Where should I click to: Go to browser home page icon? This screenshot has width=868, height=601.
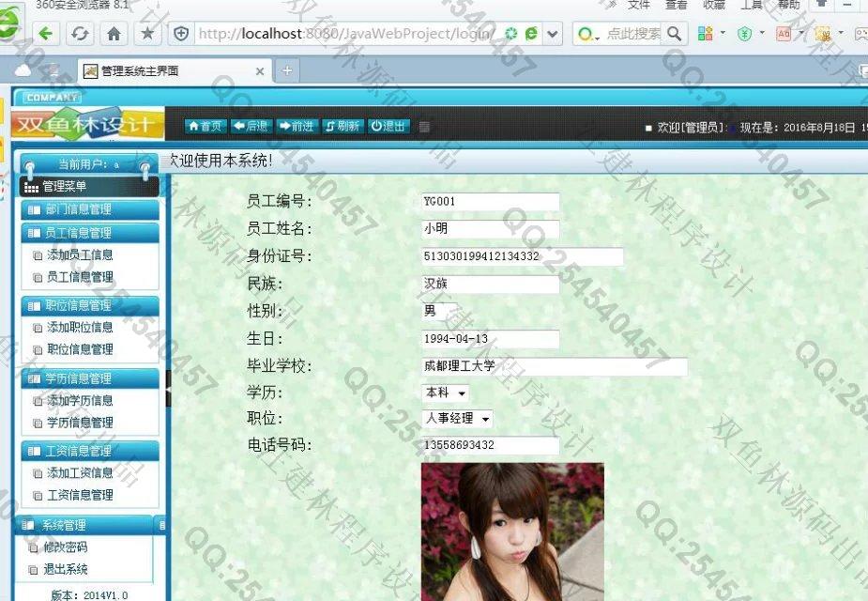[x=114, y=34]
